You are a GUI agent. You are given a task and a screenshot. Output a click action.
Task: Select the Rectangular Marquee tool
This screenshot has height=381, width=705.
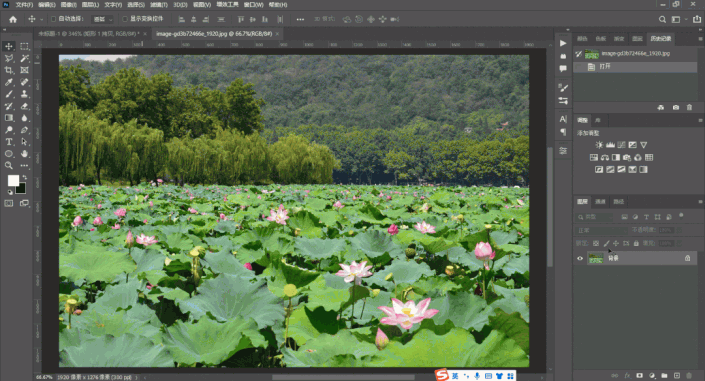24,46
